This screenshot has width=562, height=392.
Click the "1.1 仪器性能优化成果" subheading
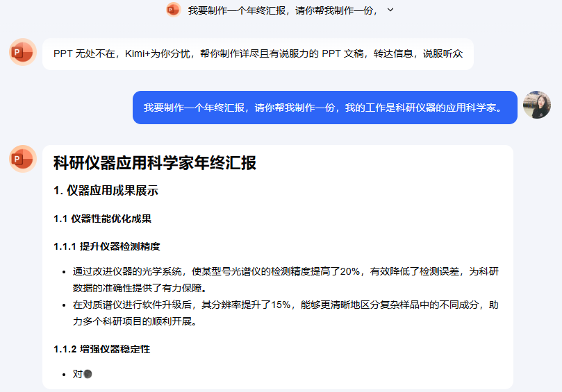(102, 219)
